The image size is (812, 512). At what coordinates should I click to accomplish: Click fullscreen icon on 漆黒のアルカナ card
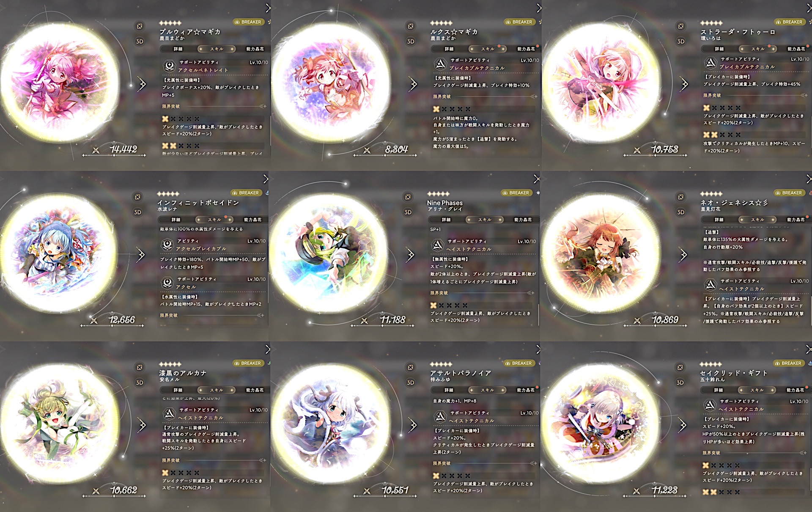pyautogui.click(x=139, y=367)
